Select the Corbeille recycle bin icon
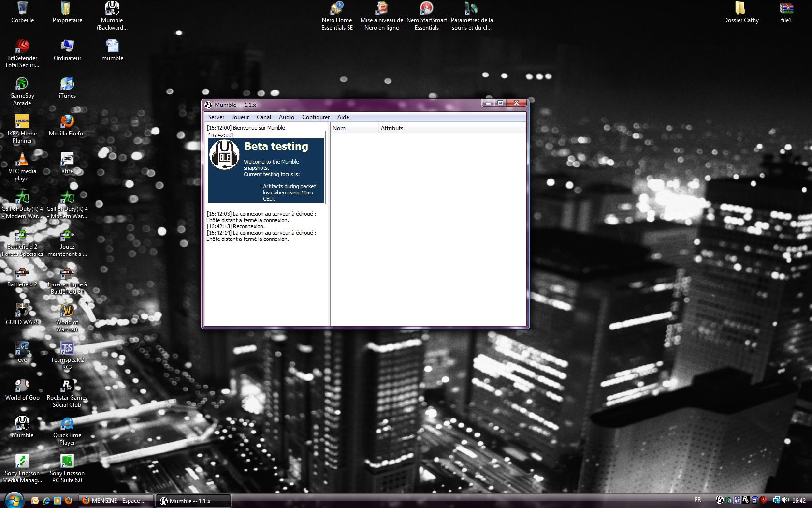 tap(22, 13)
